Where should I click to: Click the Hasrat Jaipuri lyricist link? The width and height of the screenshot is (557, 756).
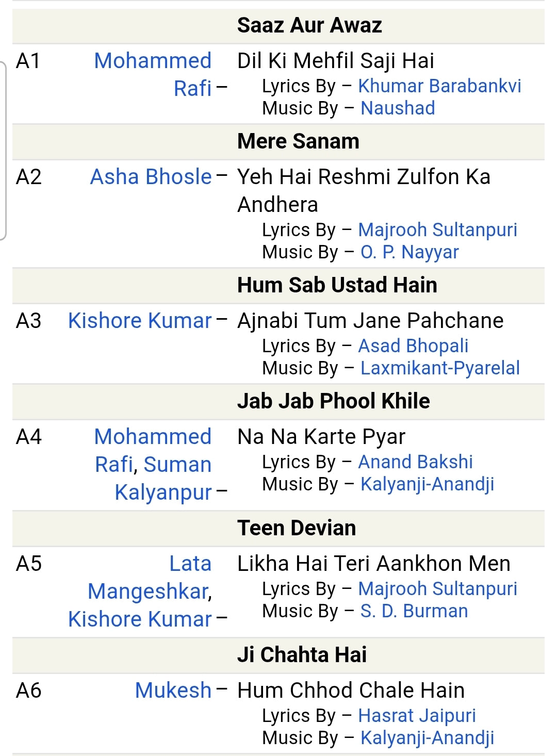(417, 716)
